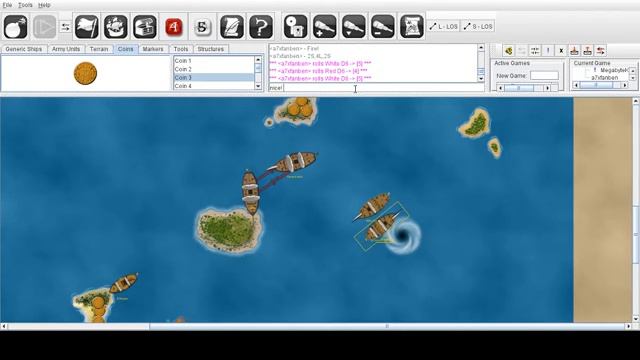Image resolution: width=640 pixels, height=360 pixels.
Task: Click the map vertical scrollbar down arrow
Action: pos(636,319)
